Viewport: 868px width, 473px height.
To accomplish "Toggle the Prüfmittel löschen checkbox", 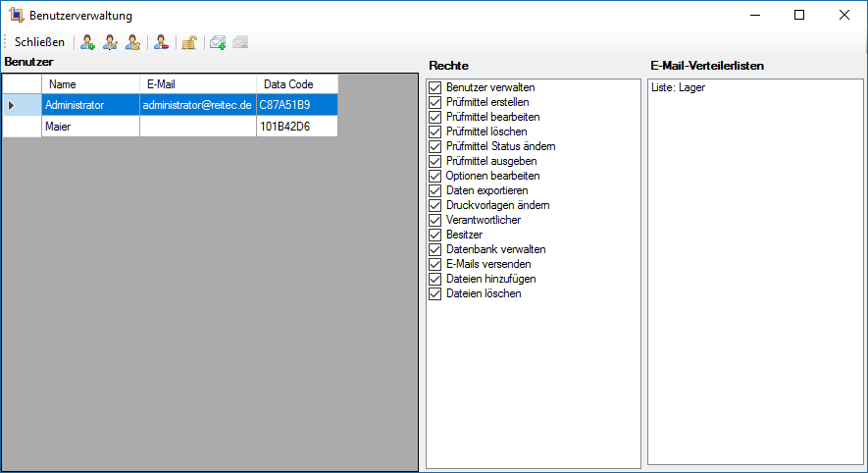I will point(435,132).
